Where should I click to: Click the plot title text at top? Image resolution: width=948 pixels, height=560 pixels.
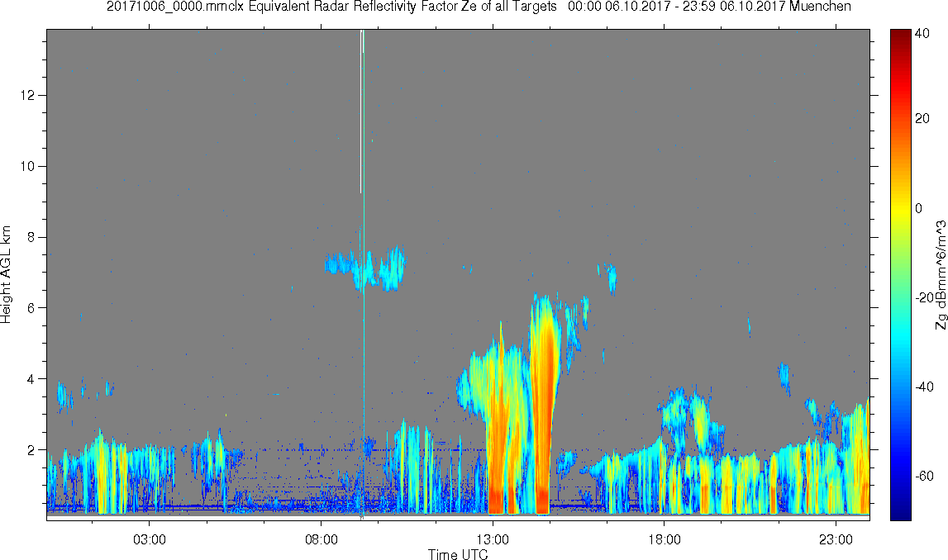pos(479,7)
